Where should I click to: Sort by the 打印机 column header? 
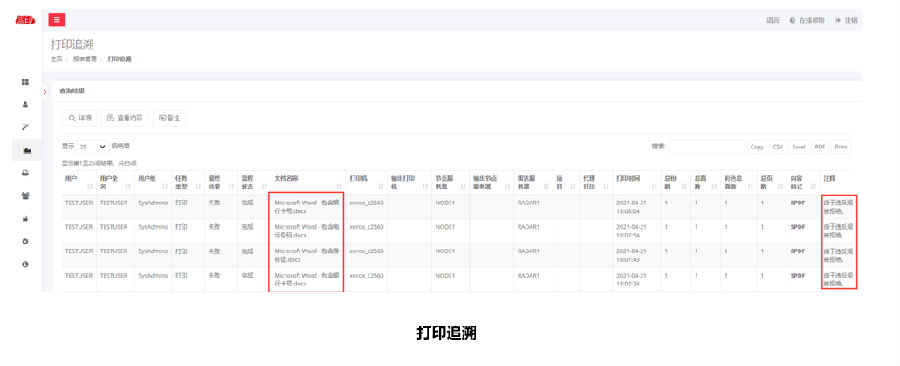tap(366, 182)
